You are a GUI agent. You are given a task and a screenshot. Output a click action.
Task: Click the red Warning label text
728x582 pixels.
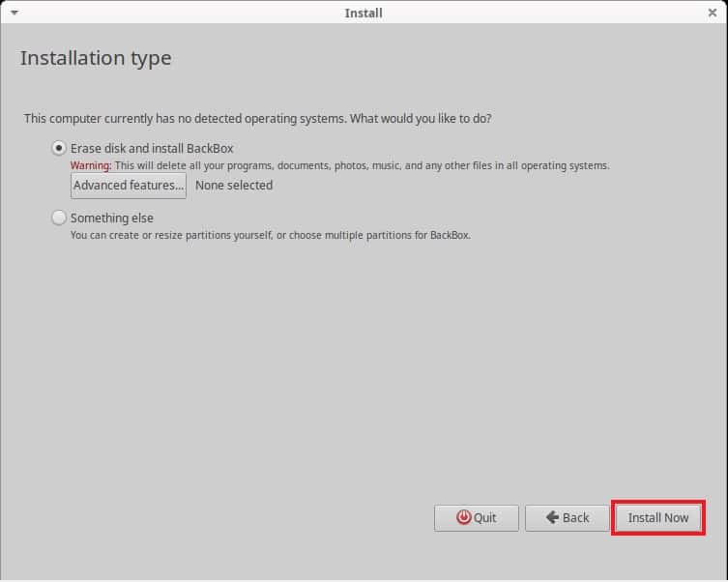click(x=91, y=165)
